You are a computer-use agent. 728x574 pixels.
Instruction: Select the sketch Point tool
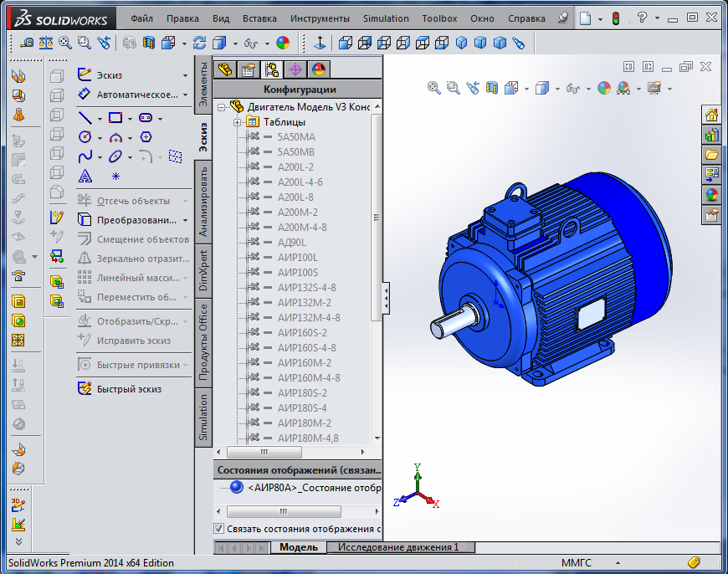(115, 177)
